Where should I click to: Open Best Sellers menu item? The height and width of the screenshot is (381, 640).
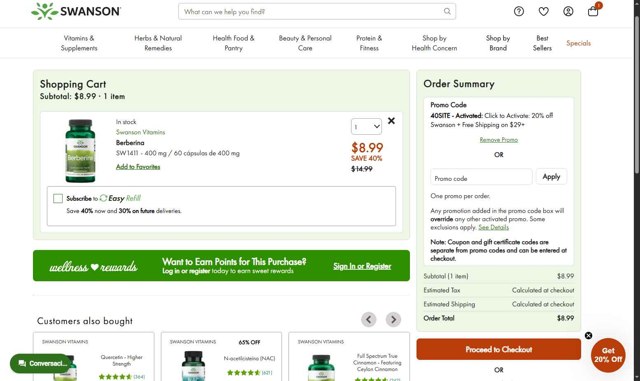(542, 43)
